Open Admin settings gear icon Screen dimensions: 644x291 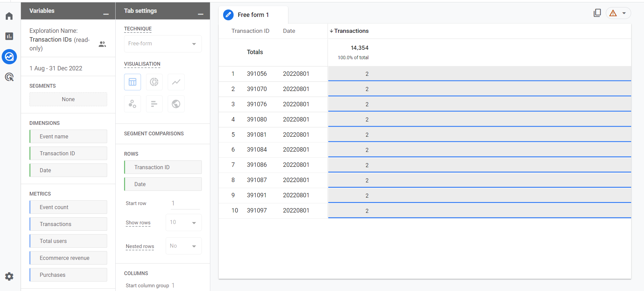pos(9,276)
